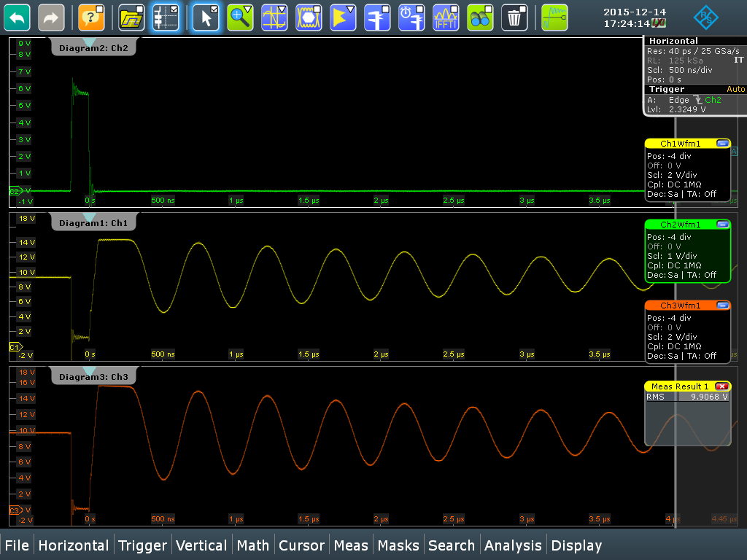Select the Cursor measurement tool
Screen dimensions: 747x560
tap(274, 17)
